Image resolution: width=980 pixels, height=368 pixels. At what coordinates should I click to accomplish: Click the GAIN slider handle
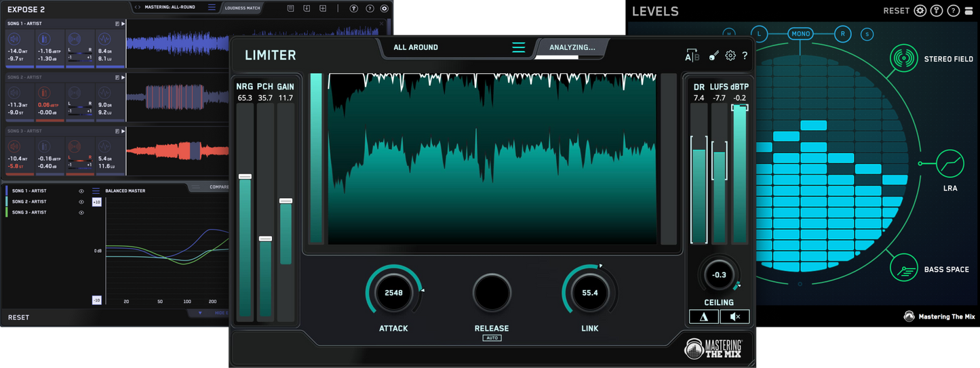[286, 201]
